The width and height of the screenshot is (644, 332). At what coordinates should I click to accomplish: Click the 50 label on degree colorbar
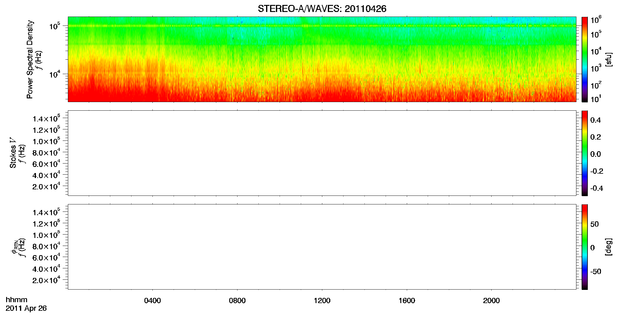click(595, 224)
